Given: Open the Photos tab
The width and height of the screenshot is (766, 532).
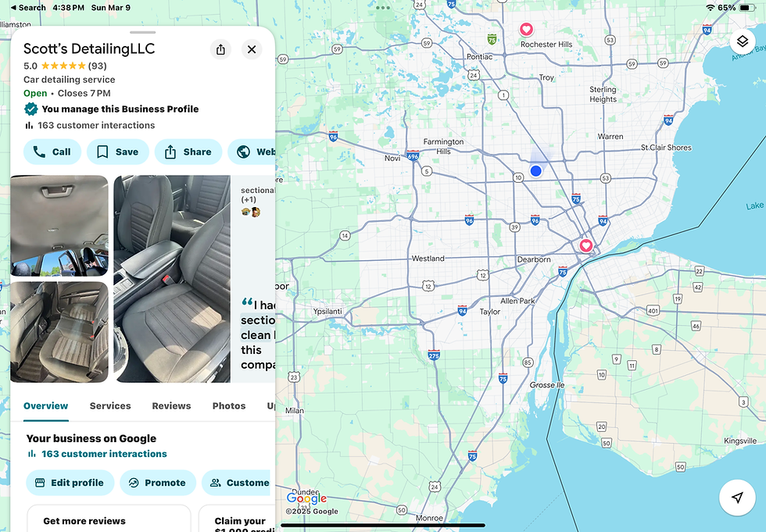Looking at the screenshot, I should 229,405.
